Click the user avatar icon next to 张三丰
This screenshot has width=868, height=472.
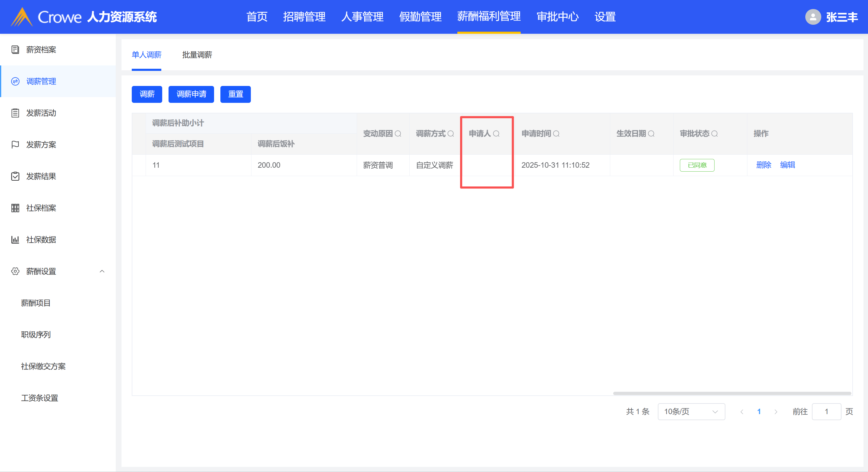point(813,17)
